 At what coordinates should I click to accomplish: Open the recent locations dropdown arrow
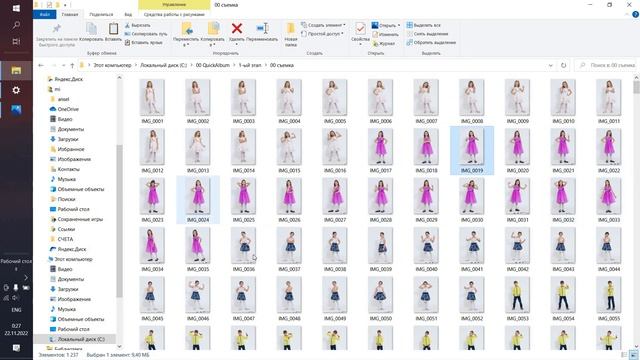tap(63, 65)
